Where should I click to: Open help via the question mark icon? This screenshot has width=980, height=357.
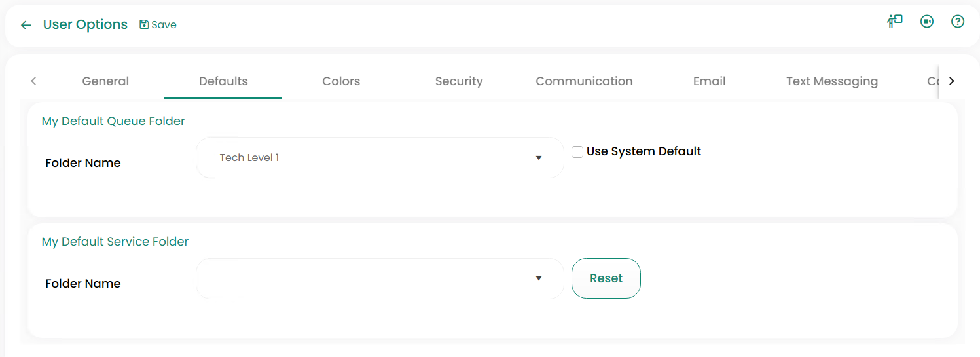pyautogui.click(x=957, y=22)
